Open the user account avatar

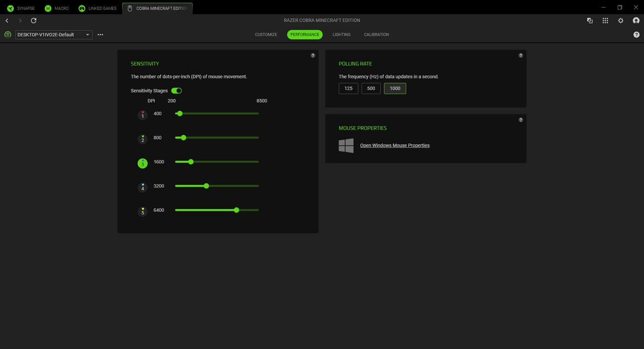[x=636, y=20]
